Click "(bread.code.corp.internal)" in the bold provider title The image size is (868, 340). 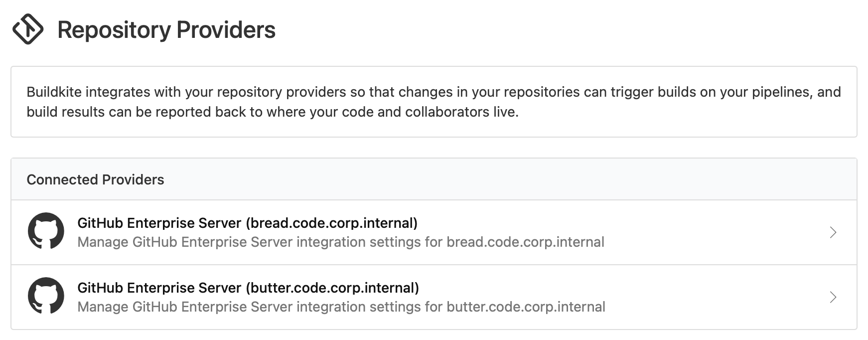click(332, 223)
